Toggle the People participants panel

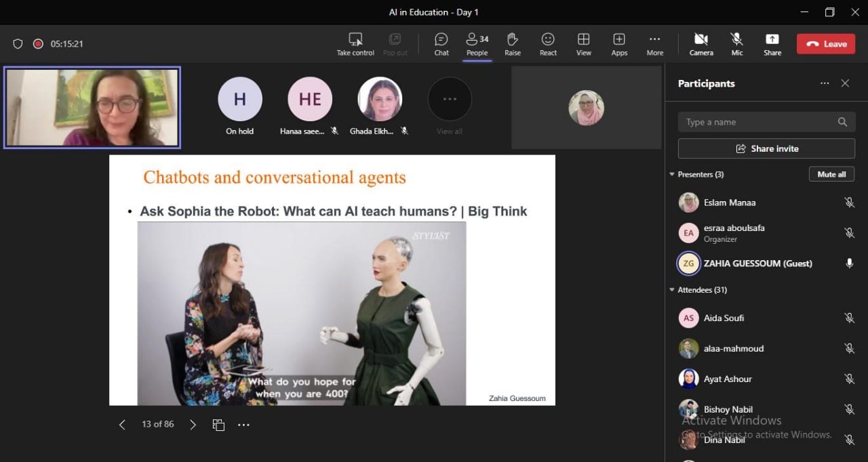(477, 44)
